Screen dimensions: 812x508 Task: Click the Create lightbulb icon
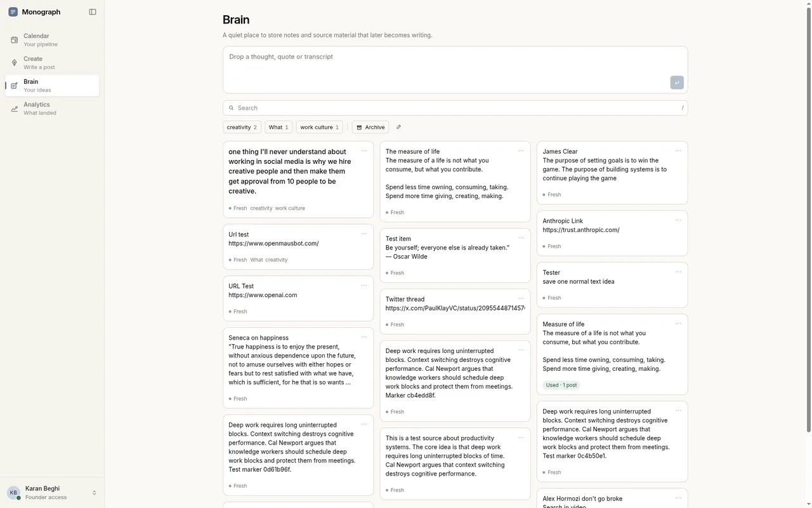coord(15,63)
